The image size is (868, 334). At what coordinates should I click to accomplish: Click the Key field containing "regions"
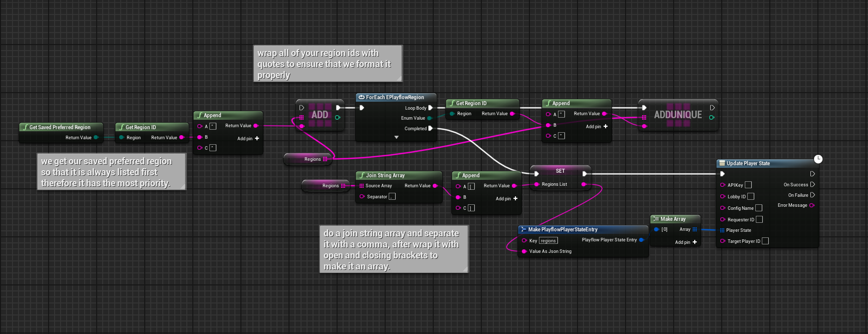pos(548,241)
